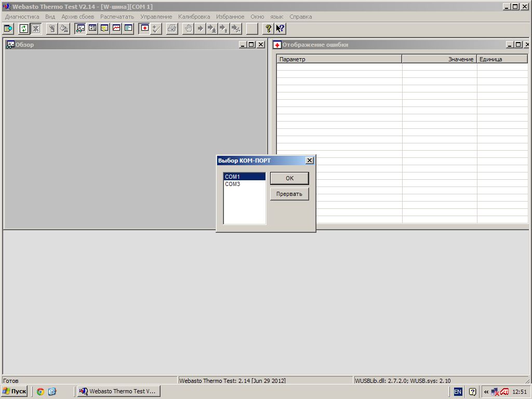Click the checkmark toolbar icon
Viewport: 532px width, 399px height.
point(156,29)
